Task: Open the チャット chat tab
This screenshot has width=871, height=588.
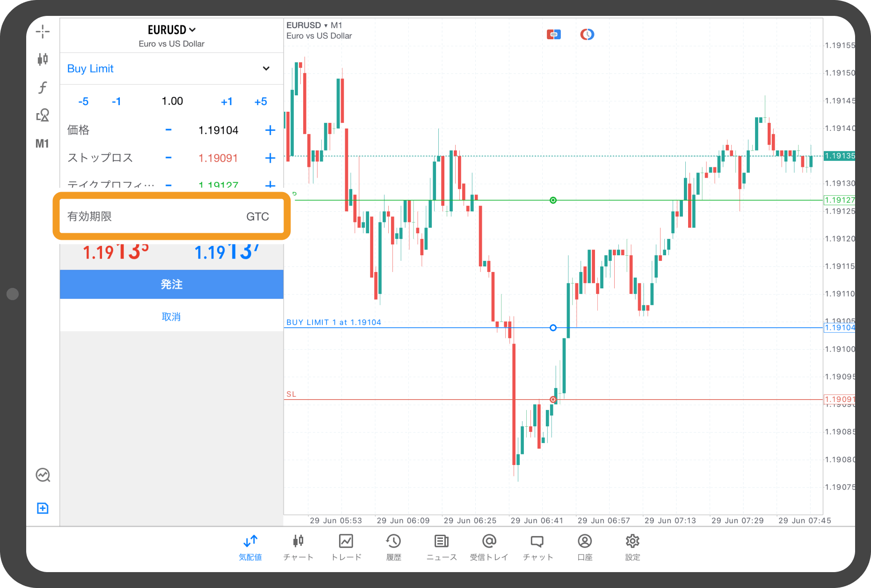Action: pyautogui.click(x=537, y=547)
